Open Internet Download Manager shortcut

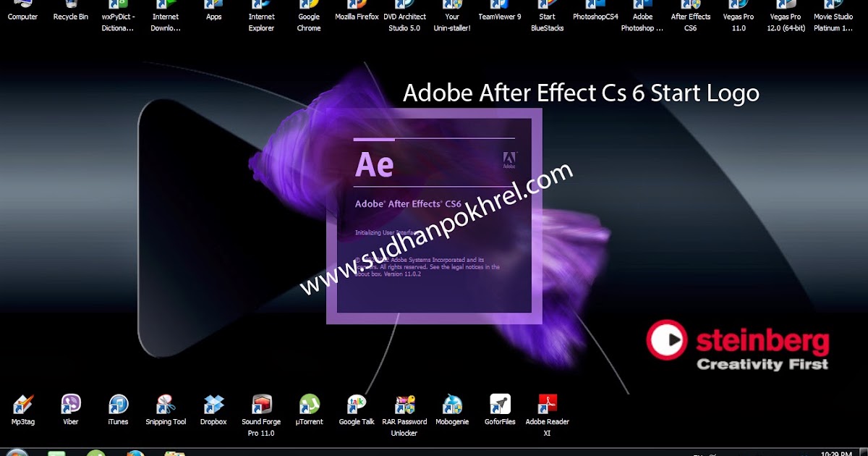tap(166, 16)
